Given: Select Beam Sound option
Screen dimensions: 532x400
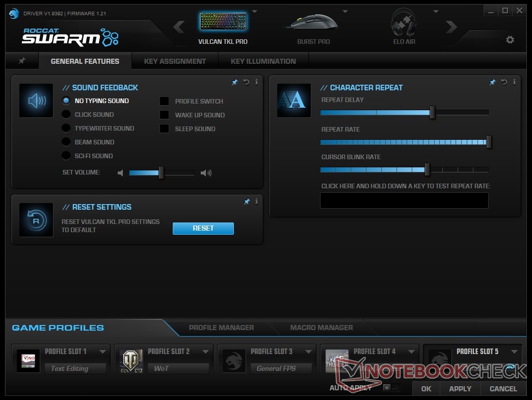Looking at the screenshot, I should pyautogui.click(x=66, y=142).
